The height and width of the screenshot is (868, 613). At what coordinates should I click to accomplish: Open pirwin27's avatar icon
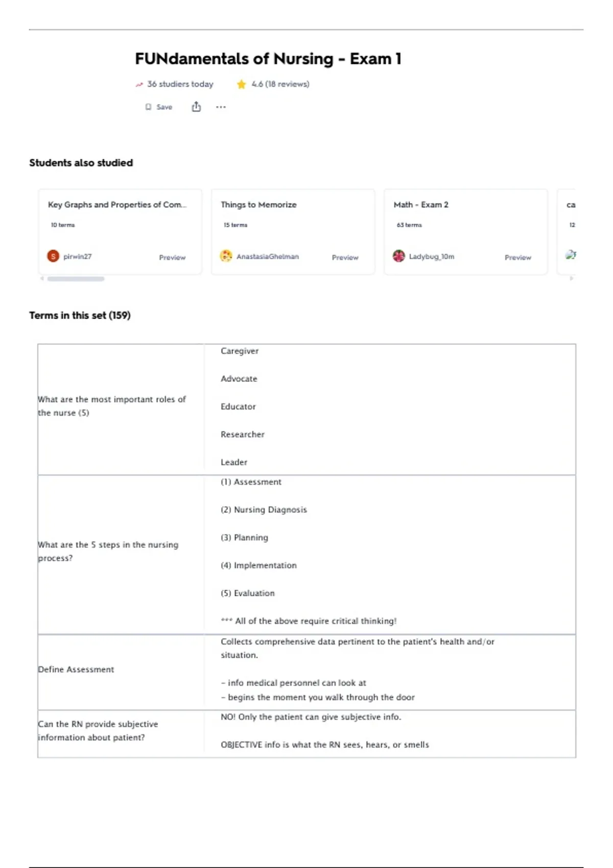tap(53, 256)
